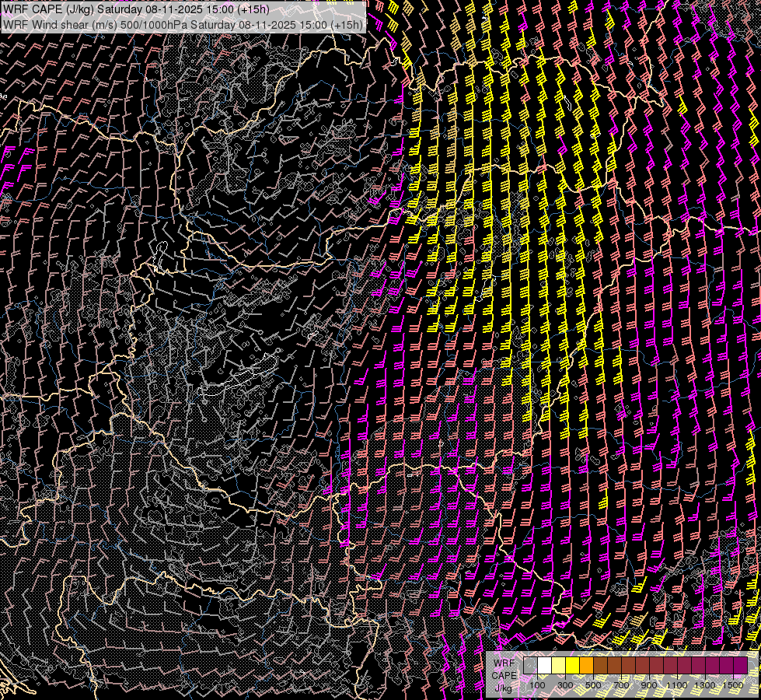
Task: Click the WRF CAPE (J/kg) title line
Action: pos(137,9)
